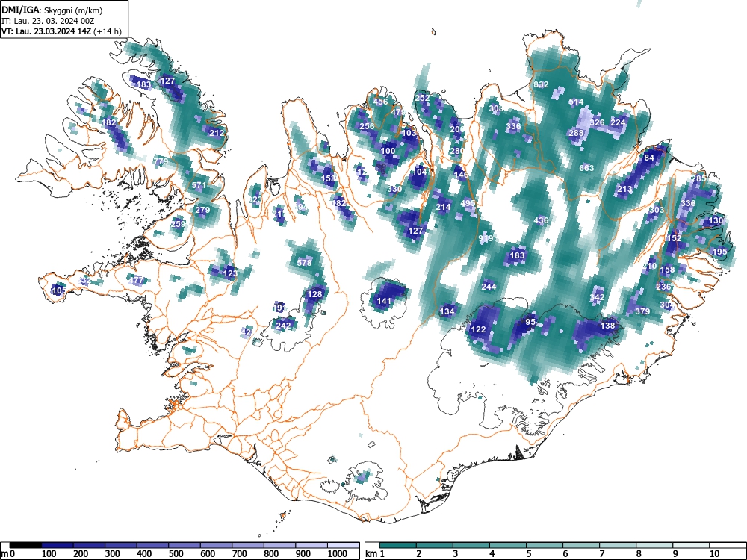Click the '146' visibility value
Screen dimensions: 747x560
pos(461,175)
